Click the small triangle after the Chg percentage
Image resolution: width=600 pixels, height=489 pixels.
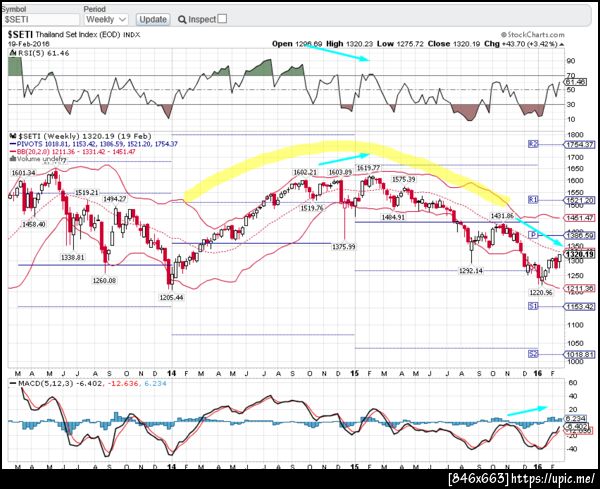coord(561,44)
